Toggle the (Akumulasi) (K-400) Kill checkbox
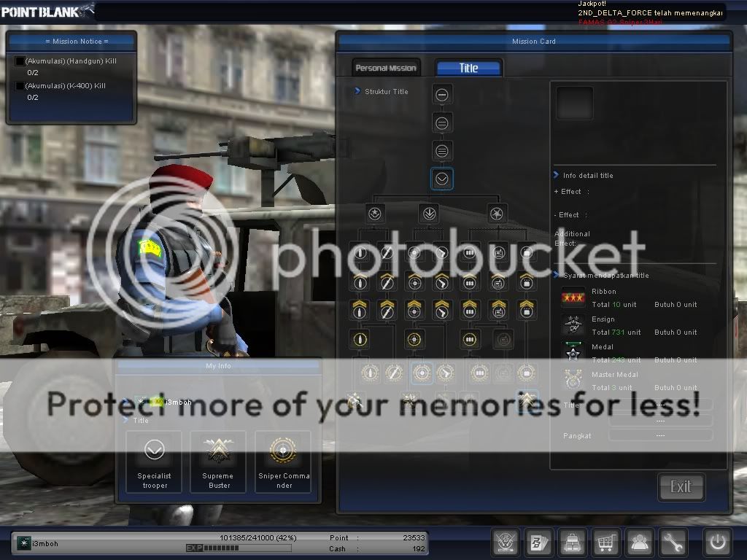 coord(20,86)
